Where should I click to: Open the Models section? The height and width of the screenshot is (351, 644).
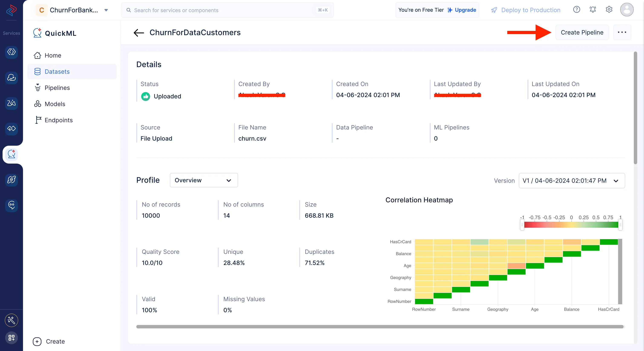[x=55, y=104]
